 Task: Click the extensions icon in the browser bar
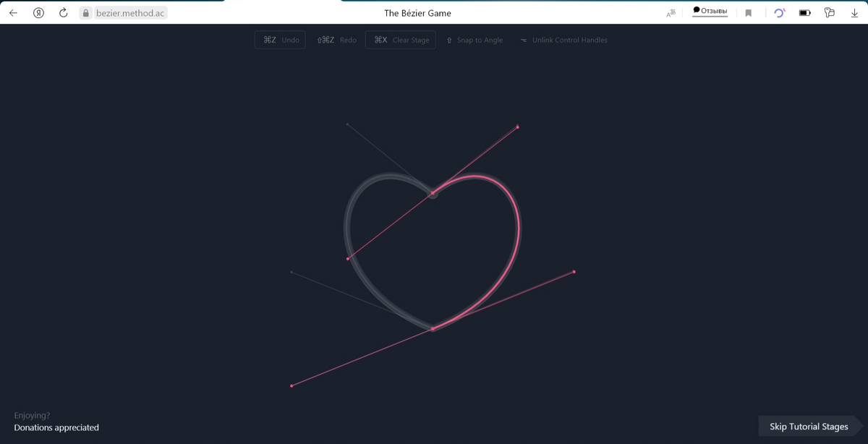(x=829, y=12)
